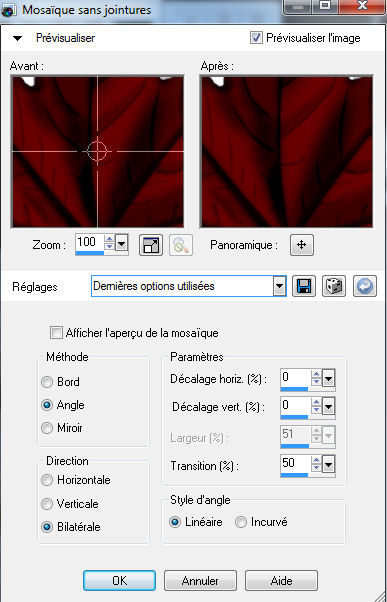Select Incurvé angle style
Image resolution: width=387 pixels, height=602 pixels.
pyautogui.click(x=241, y=522)
